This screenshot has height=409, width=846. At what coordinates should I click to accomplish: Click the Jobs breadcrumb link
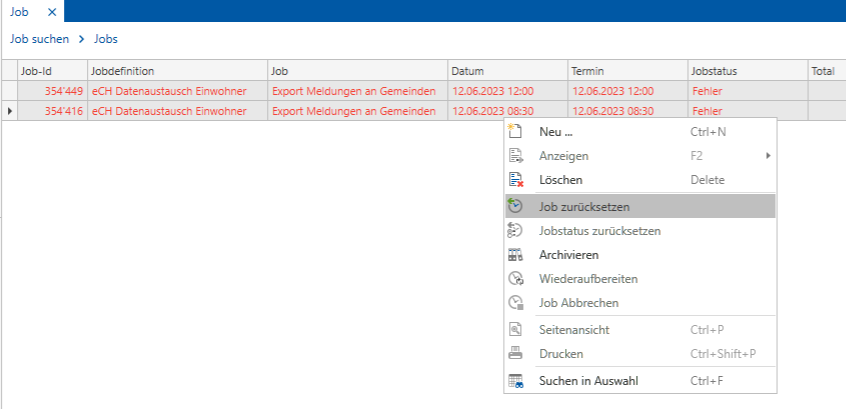click(x=106, y=39)
